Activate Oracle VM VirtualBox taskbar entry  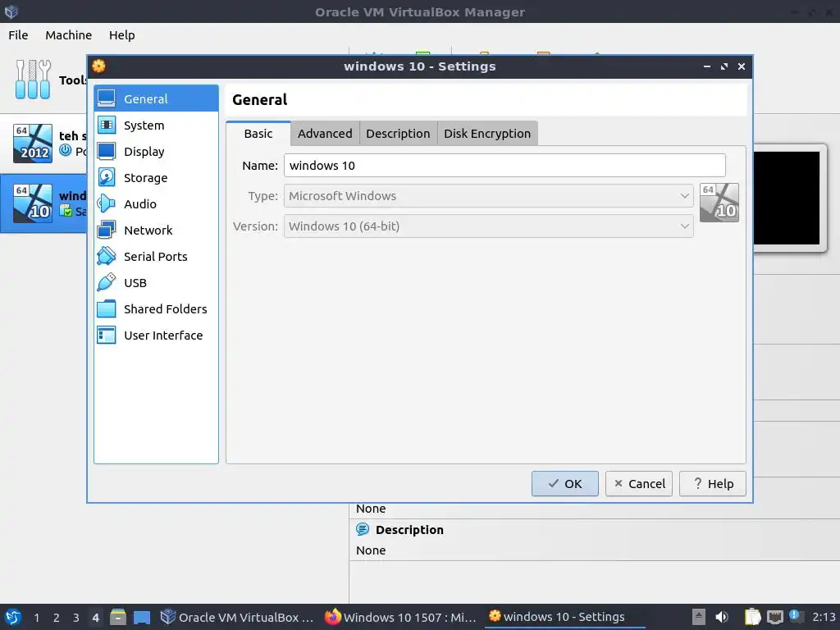tap(238, 617)
